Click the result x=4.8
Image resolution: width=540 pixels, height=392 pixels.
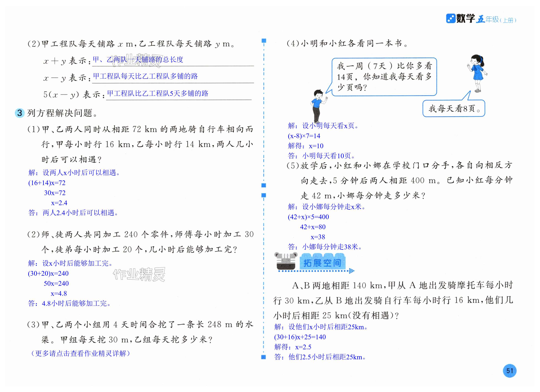coord(59,294)
